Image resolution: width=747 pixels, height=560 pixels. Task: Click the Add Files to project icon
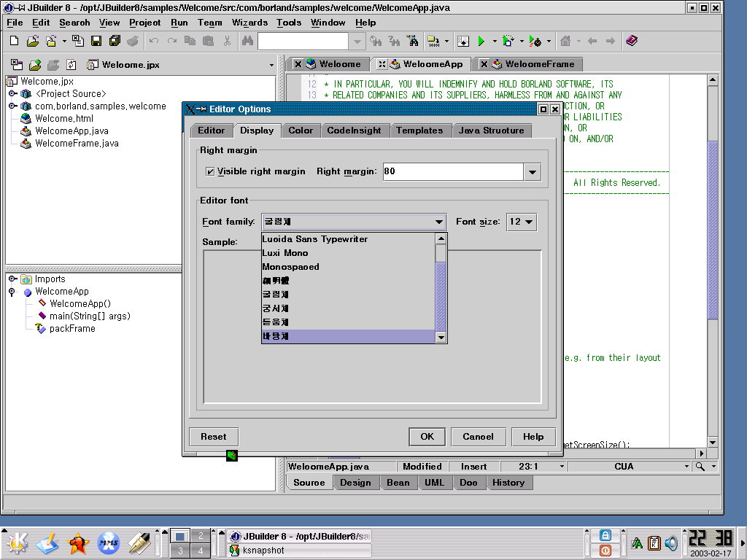pyautogui.click(x=35, y=65)
